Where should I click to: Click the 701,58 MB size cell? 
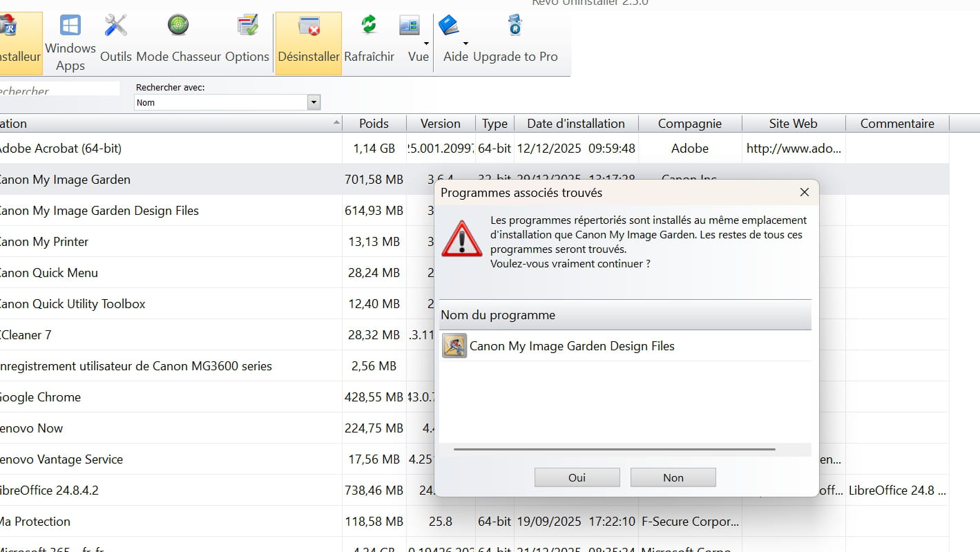(374, 180)
